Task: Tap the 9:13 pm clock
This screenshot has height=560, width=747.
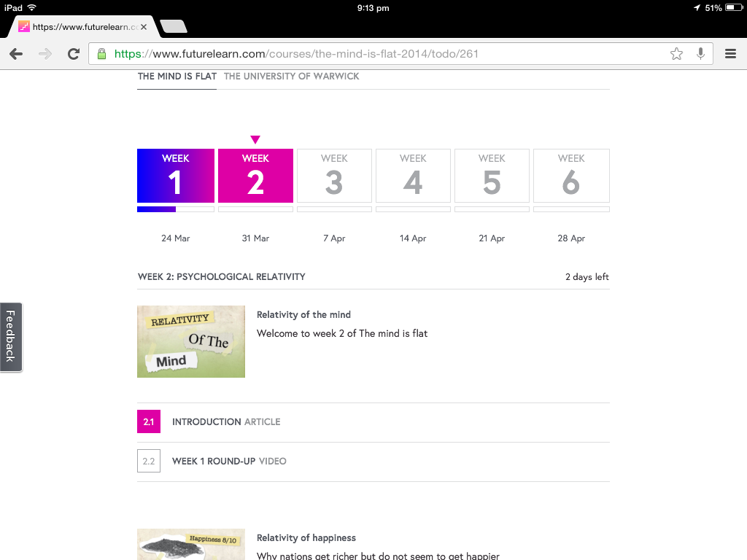Action: tap(373, 7)
